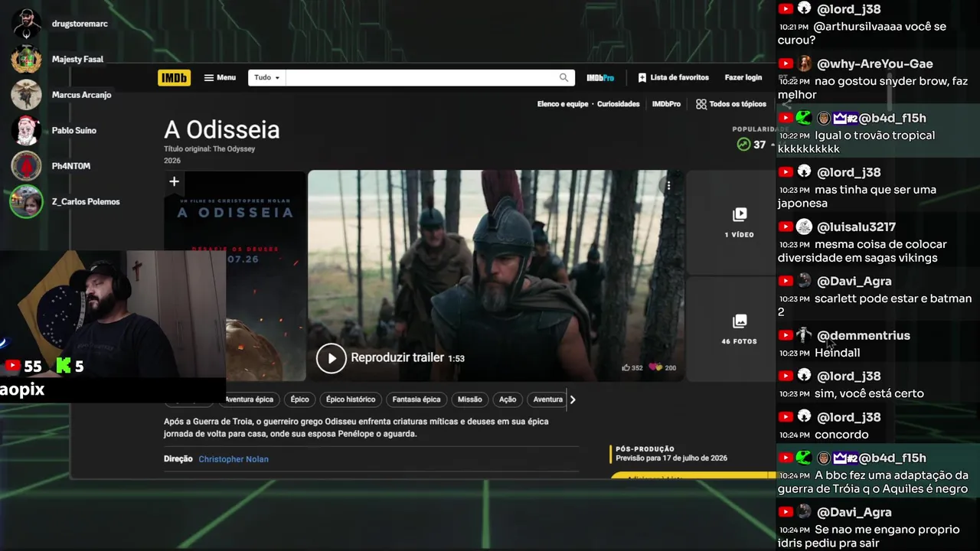This screenshot has height=551, width=980.
Task: Open the trailer's three-dot options menu
Action: (668, 185)
